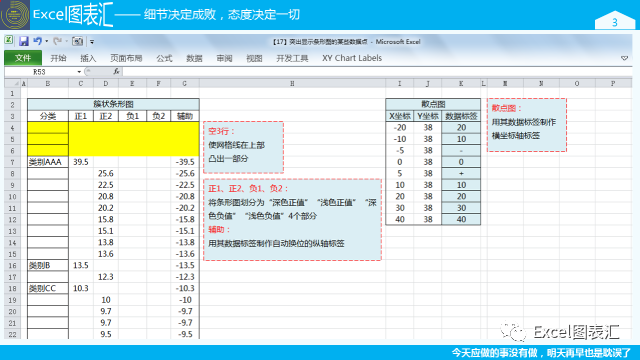This screenshot has height=360, width=640.
Task: Select cell containing 类别AAA
Action: pyautogui.click(x=48, y=162)
